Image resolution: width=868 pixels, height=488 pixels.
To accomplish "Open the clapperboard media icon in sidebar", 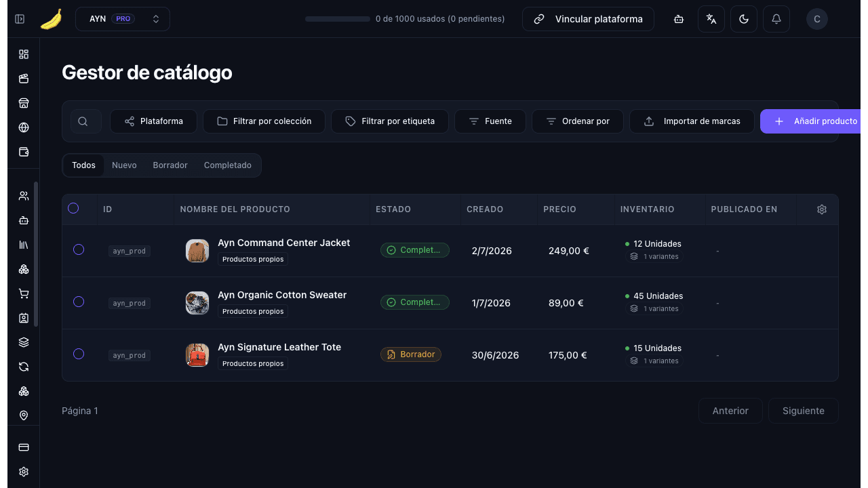I will [x=24, y=79].
